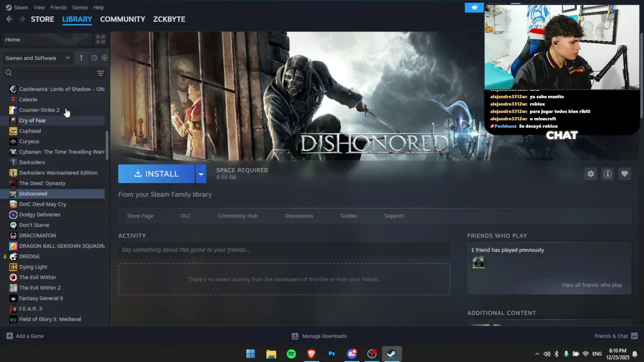This screenshot has width=644, height=362.
Task: Open Dishonored Guides link
Action: tap(349, 216)
